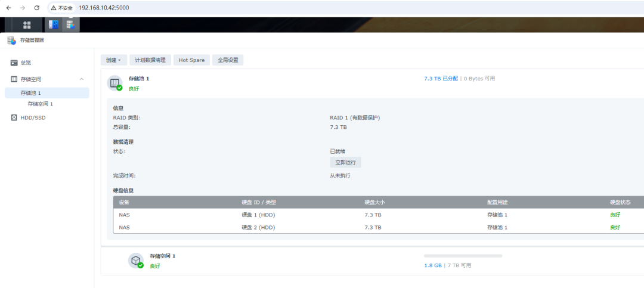
Task: Select 存储空间 1 in the sidebar tree
Action: pos(40,104)
